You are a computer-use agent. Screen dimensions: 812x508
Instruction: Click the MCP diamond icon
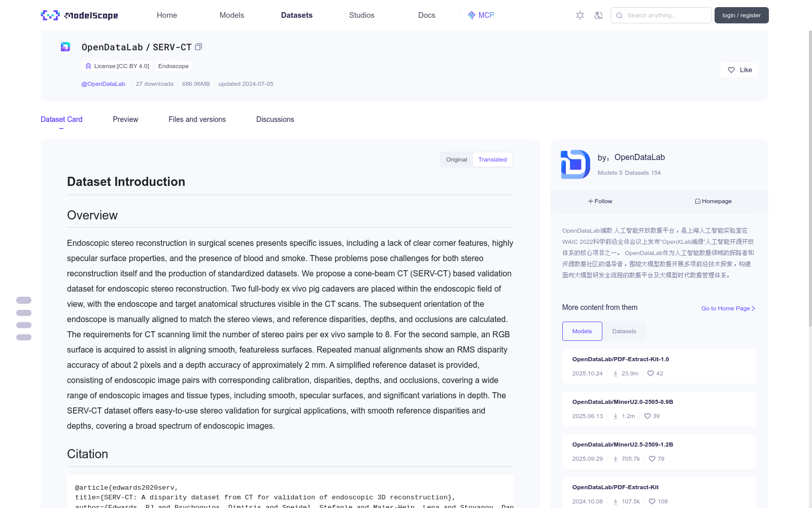471,15
